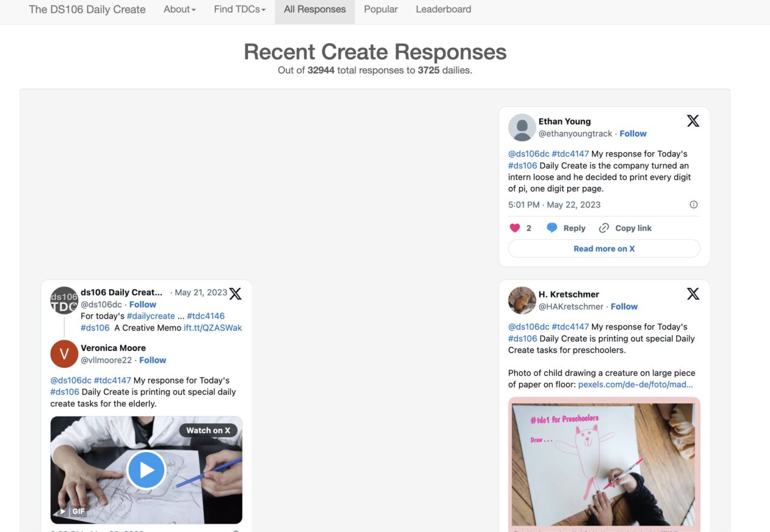Follow @ethanyoungtrack
The width and height of the screenshot is (770, 532).
click(633, 133)
